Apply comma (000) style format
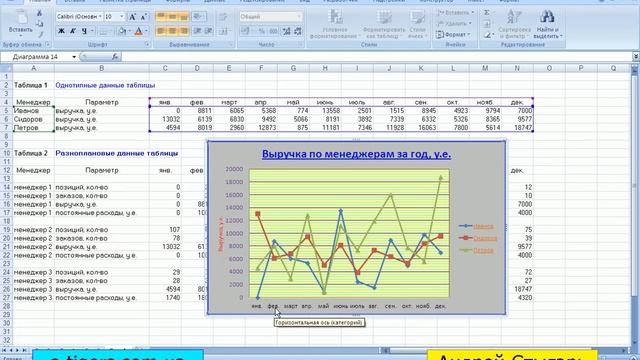 (273, 31)
